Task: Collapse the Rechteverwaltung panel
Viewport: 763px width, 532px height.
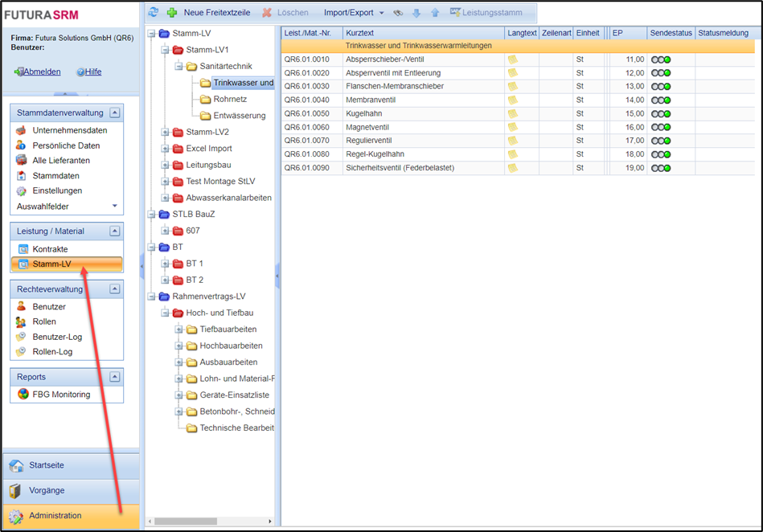Action: point(115,289)
